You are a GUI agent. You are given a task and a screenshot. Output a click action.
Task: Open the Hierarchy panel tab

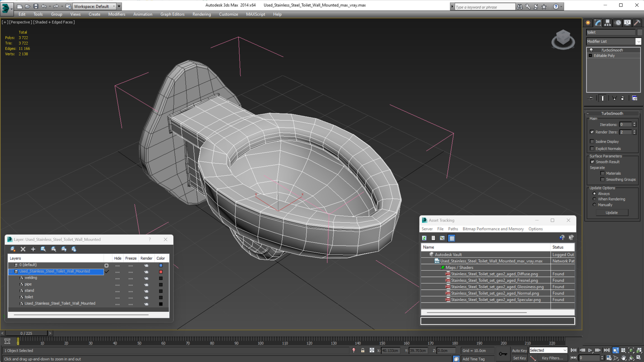[607, 23]
